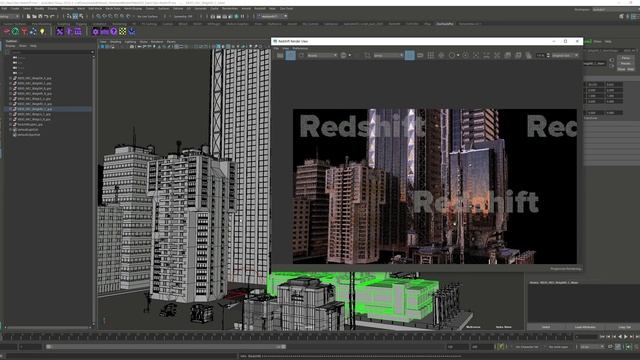Open the zoom mode dropdown in Render View
640x360 pixels.
click(x=565, y=55)
